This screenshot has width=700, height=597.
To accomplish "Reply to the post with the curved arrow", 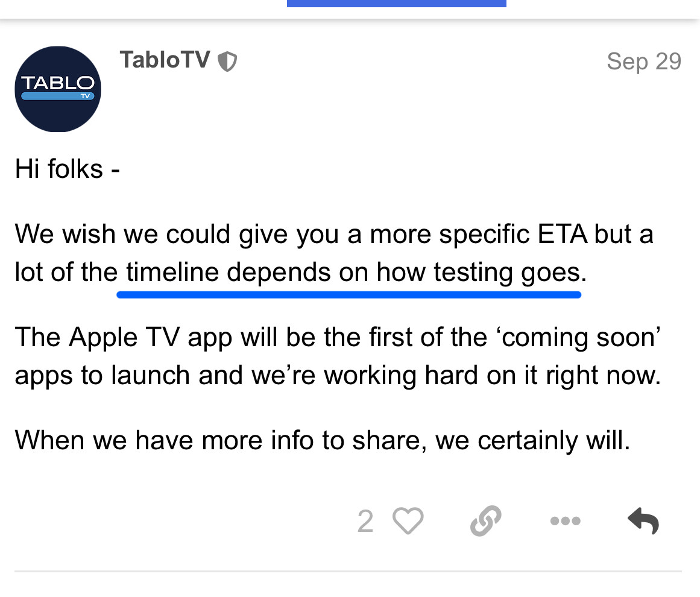I will 643,520.
